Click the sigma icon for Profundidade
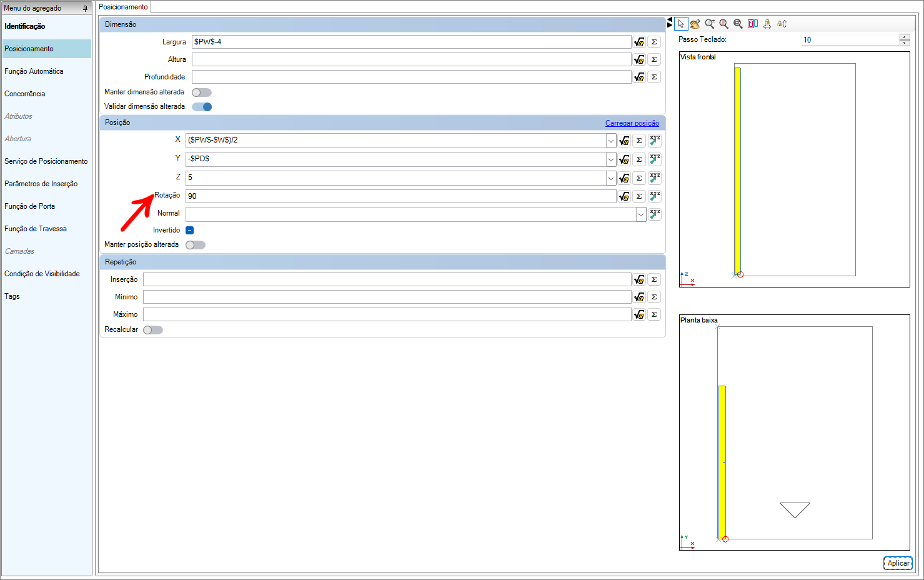 point(654,77)
